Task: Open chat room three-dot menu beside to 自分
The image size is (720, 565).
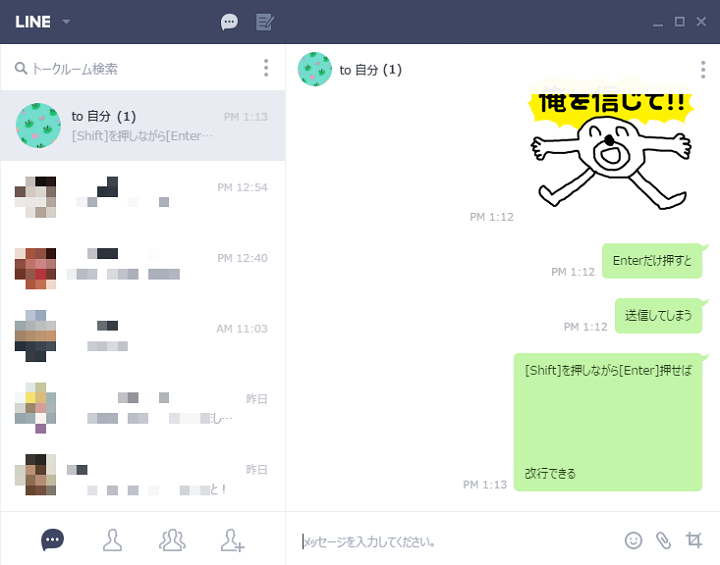Action: 703,70
